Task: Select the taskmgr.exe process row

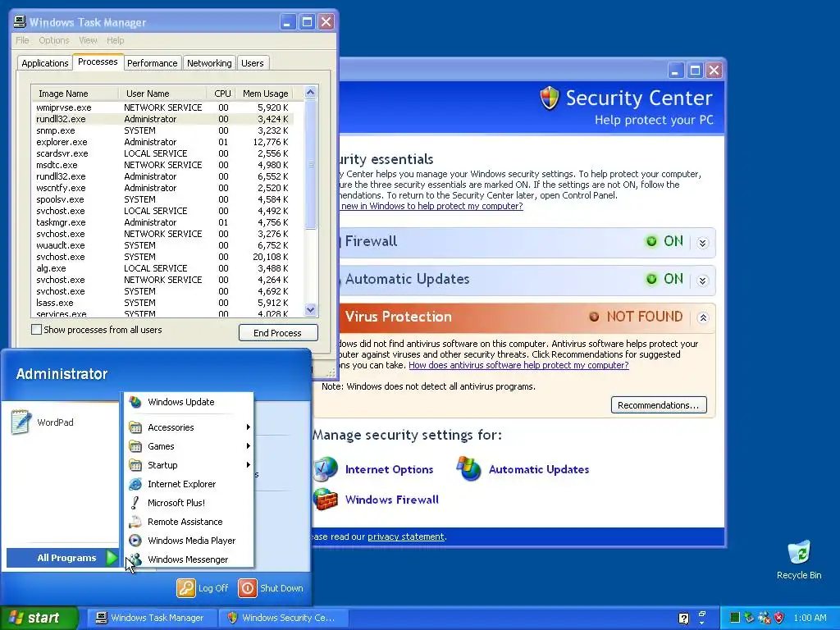Action: coord(162,222)
